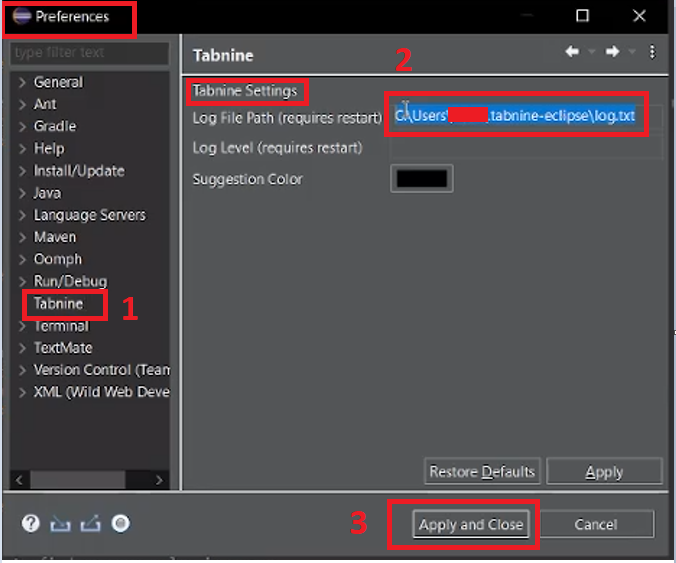Expand the Version Control tree node
The width and height of the screenshot is (676, 563).
point(22,370)
